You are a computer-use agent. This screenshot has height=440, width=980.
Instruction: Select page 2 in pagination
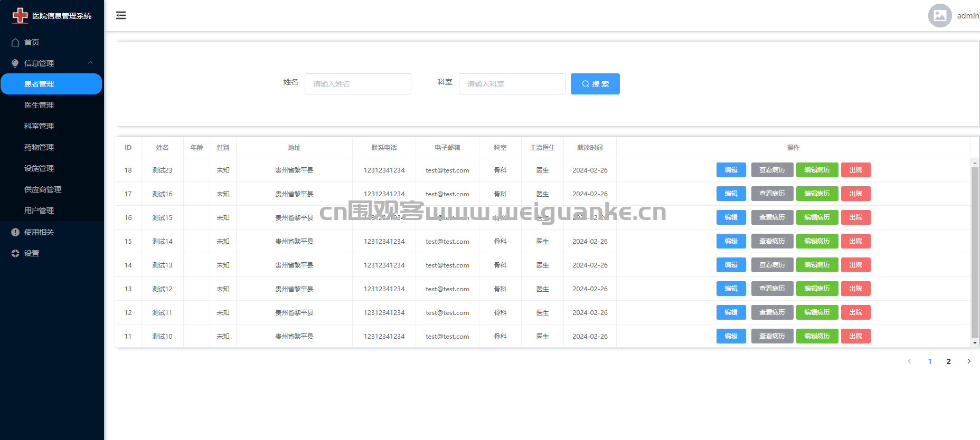948,361
